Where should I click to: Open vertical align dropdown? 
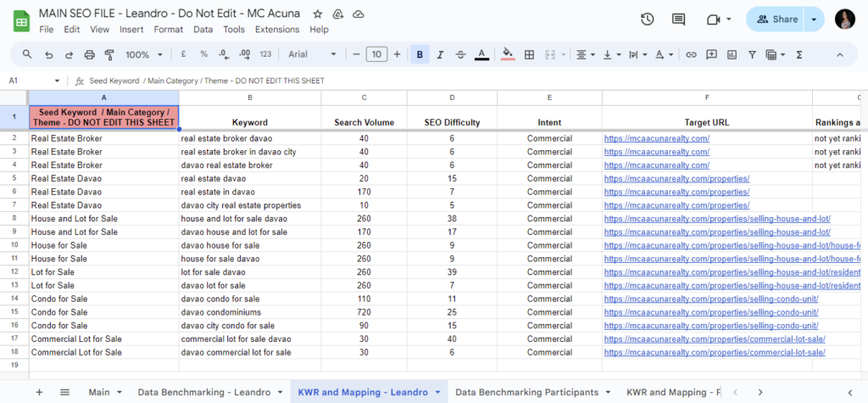point(611,54)
